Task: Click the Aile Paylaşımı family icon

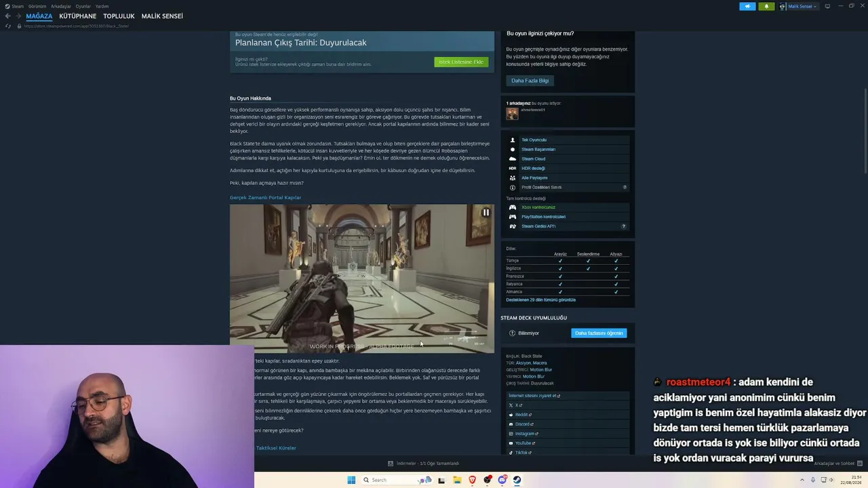Action: click(513, 178)
